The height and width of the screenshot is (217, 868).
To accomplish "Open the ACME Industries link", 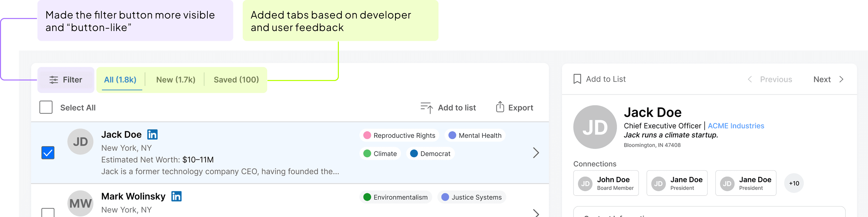I will [736, 126].
